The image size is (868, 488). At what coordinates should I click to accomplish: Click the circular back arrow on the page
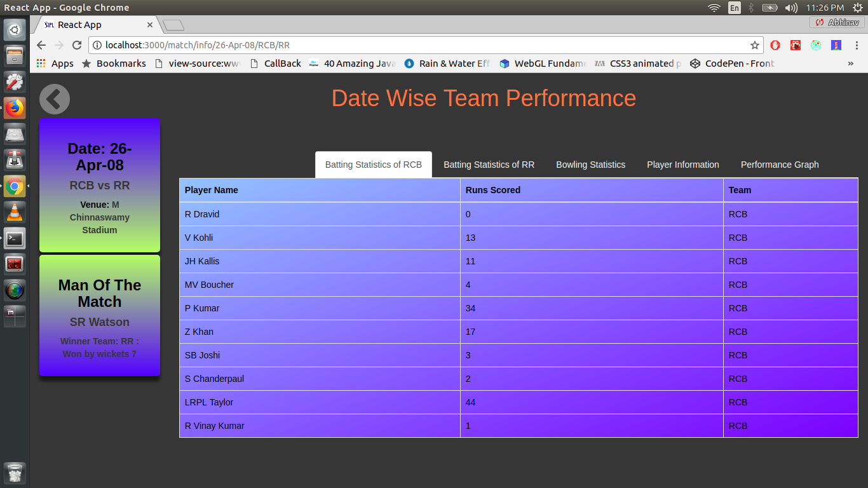(x=55, y=99)
